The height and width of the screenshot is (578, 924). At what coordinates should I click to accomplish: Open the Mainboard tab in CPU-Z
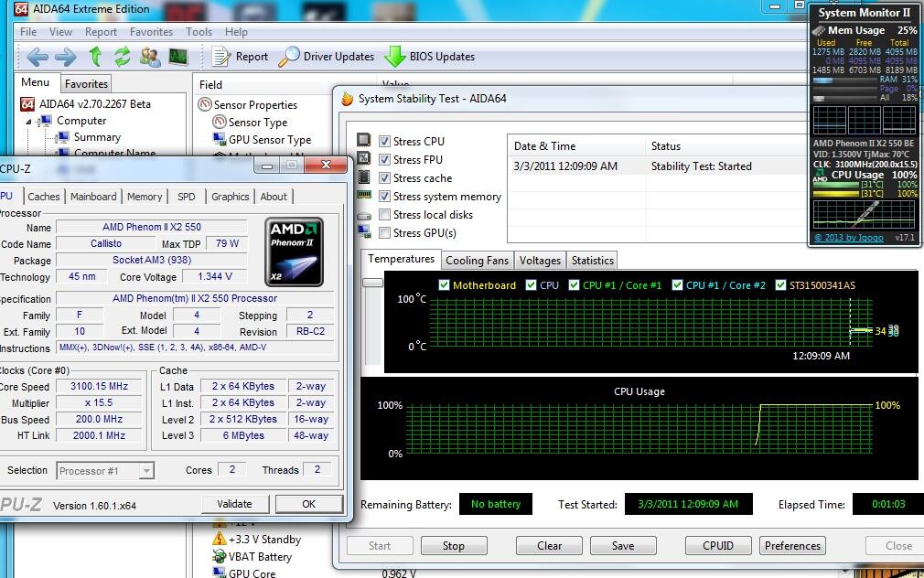93,197
